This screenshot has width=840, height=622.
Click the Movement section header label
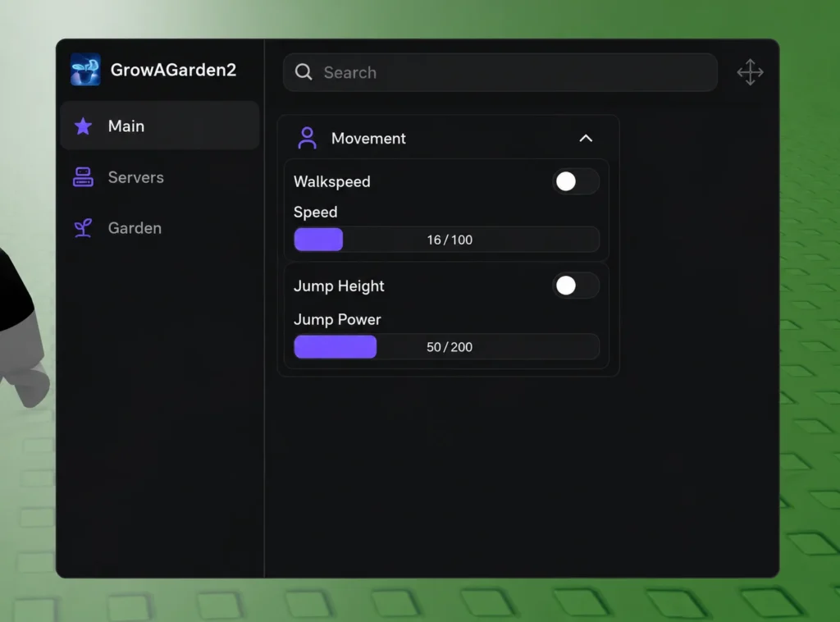368,139
